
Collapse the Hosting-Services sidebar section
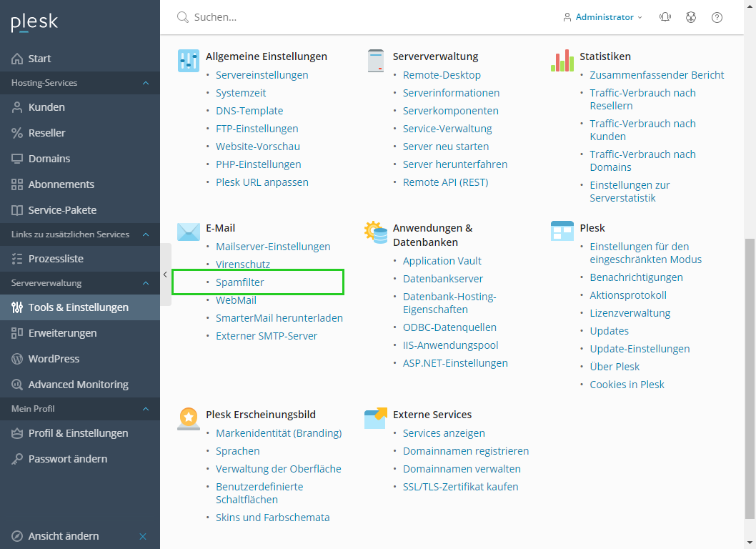[x=146, y=83]
